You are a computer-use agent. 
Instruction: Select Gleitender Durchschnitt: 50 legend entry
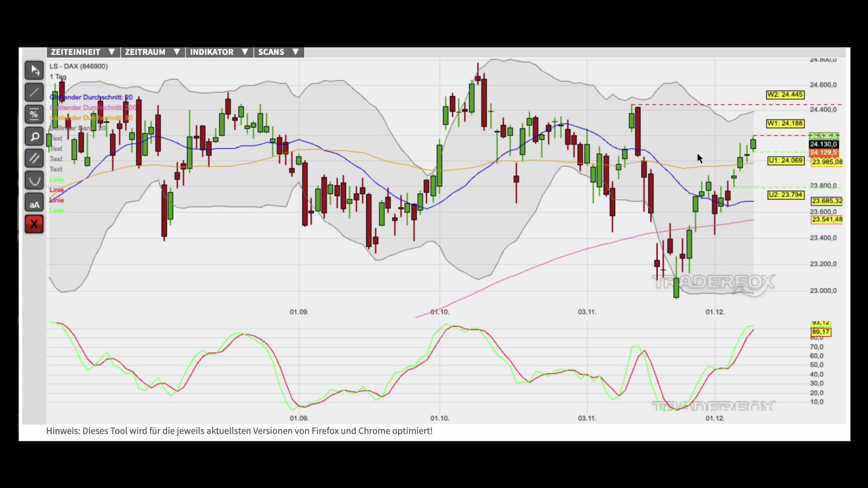tap(91, 118)
